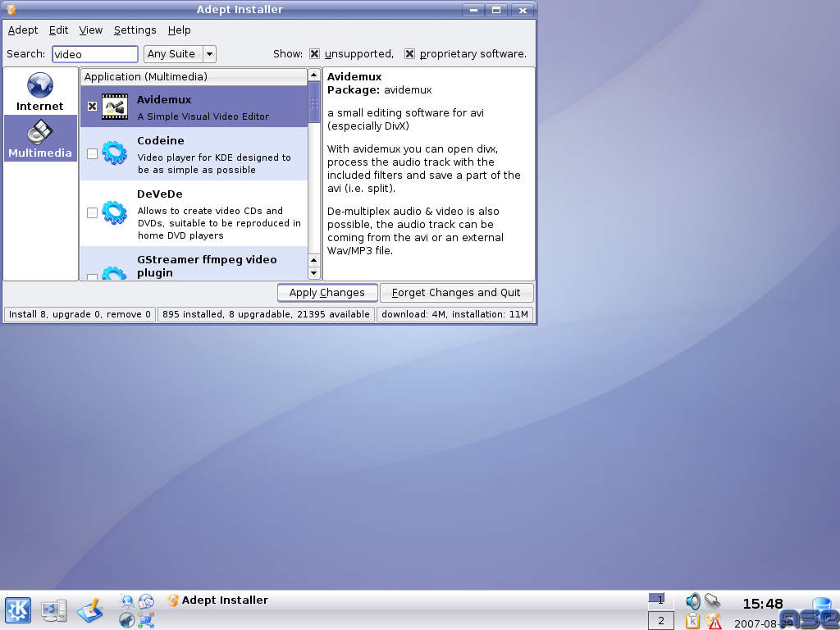The image size is (840, 630).
Task: Select the Codeine list entry title
Action: [161, 141]
